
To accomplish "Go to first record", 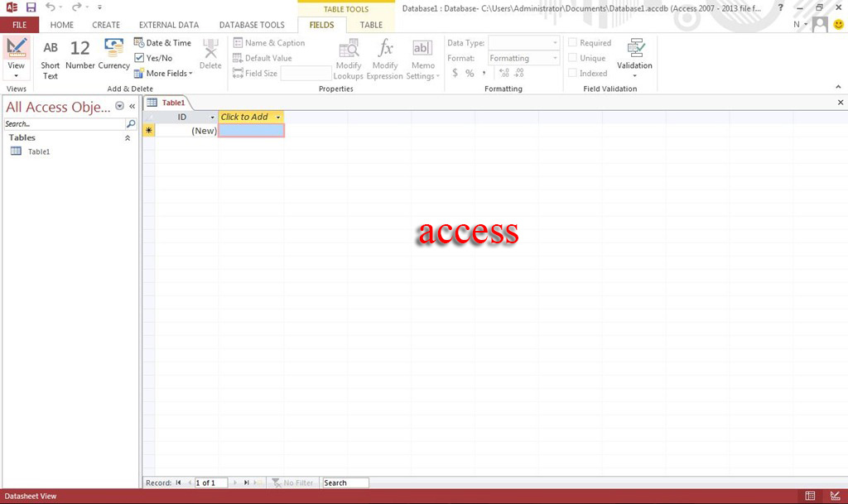I will pos(179,483).
